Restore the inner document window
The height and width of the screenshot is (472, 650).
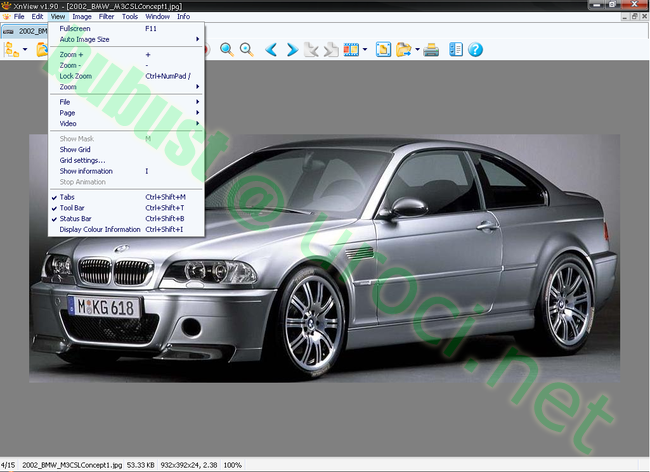click(x=635, y=17)
